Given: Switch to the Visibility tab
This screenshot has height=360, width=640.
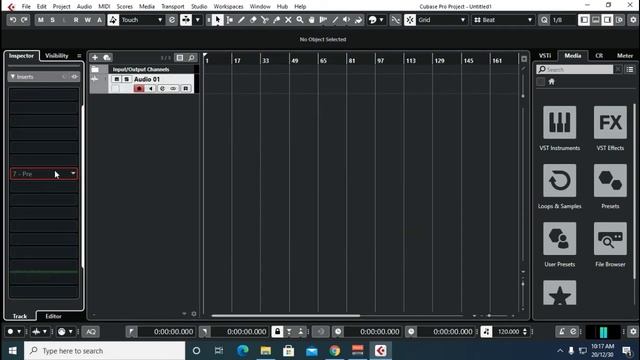Looking at the screenshot, I should coord(57,56).
